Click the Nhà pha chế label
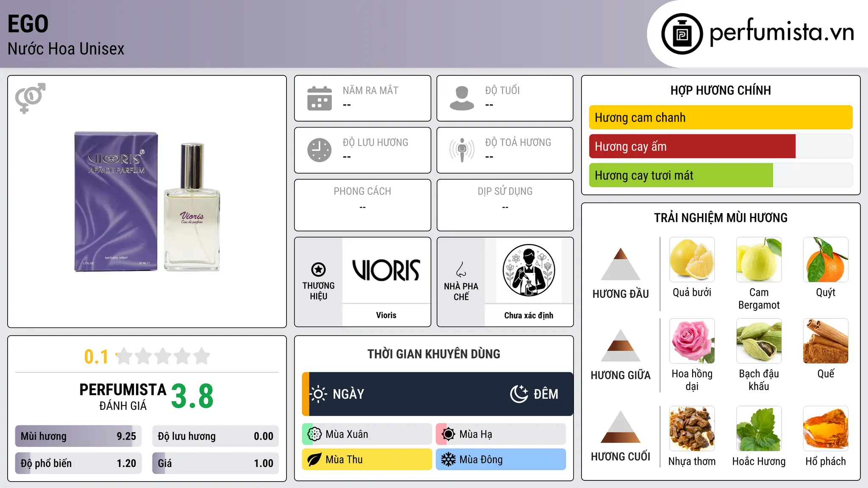The image size is (868, 488). pyautogui.click(x=461, y=291)
